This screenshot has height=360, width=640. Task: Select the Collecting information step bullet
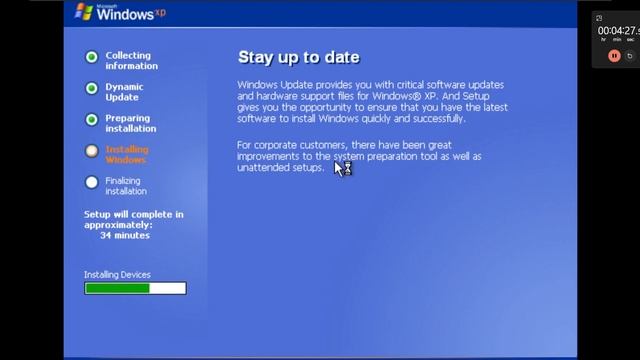click(91, 57)
